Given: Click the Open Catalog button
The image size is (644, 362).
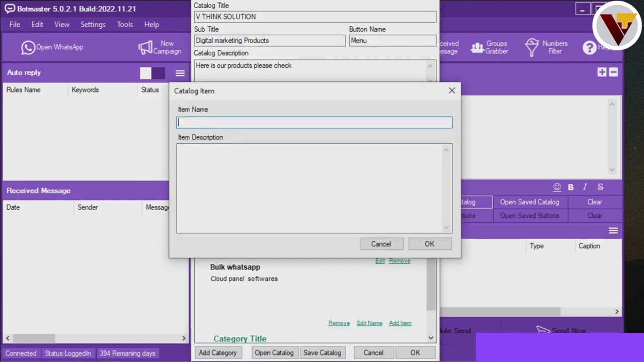Looking at the screenshot, I should coord(274,352).
